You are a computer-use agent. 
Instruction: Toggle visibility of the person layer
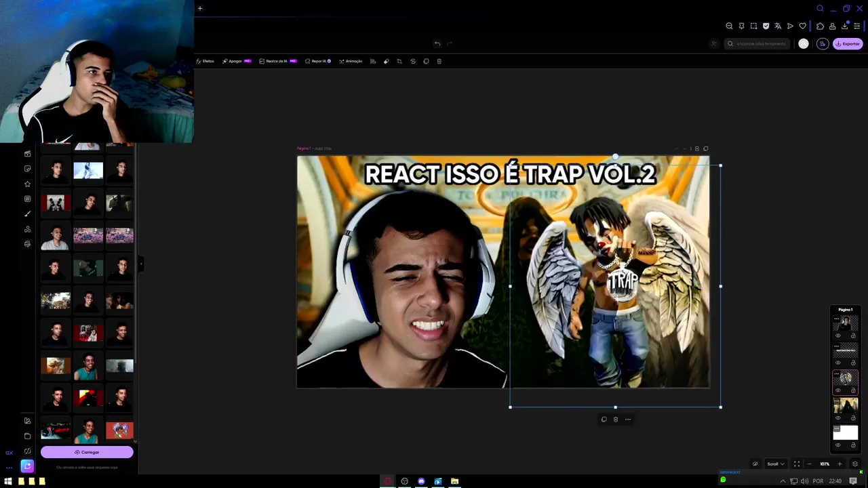pyautogui.click(x=837, y=335)
